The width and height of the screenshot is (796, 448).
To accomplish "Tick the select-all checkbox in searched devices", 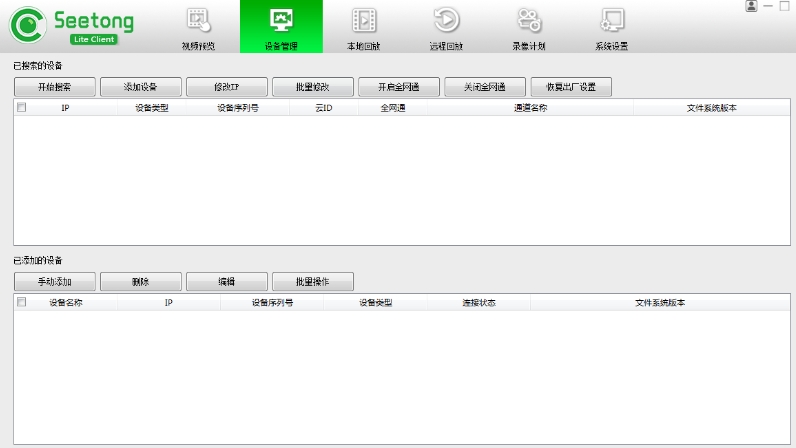I will 21,107.
